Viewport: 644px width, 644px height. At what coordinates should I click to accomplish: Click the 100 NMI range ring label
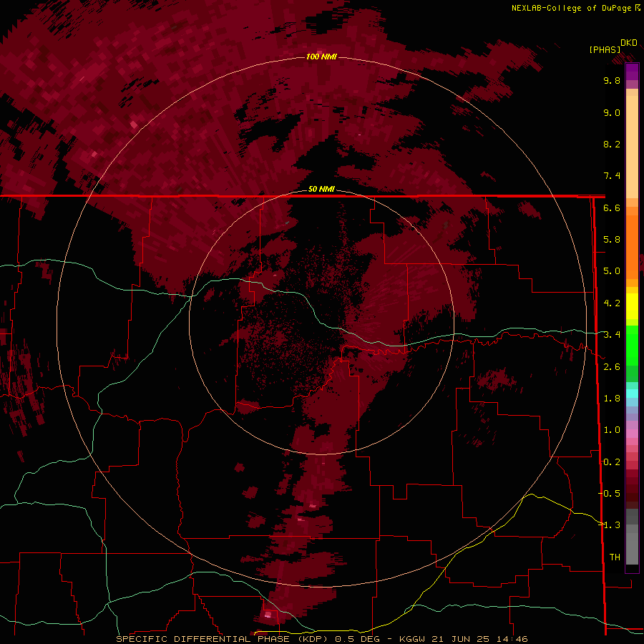321,57
